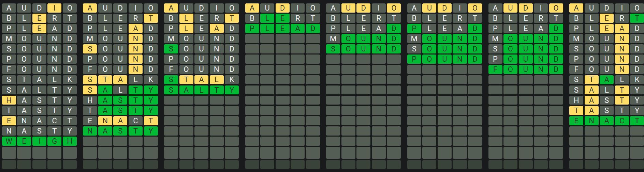Click green S tile in fifth board's SOUND row

333,49
